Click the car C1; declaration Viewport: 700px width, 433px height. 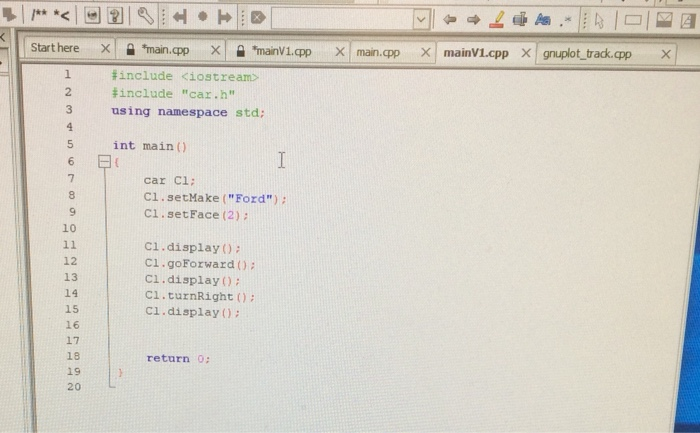tap(169, 180)
